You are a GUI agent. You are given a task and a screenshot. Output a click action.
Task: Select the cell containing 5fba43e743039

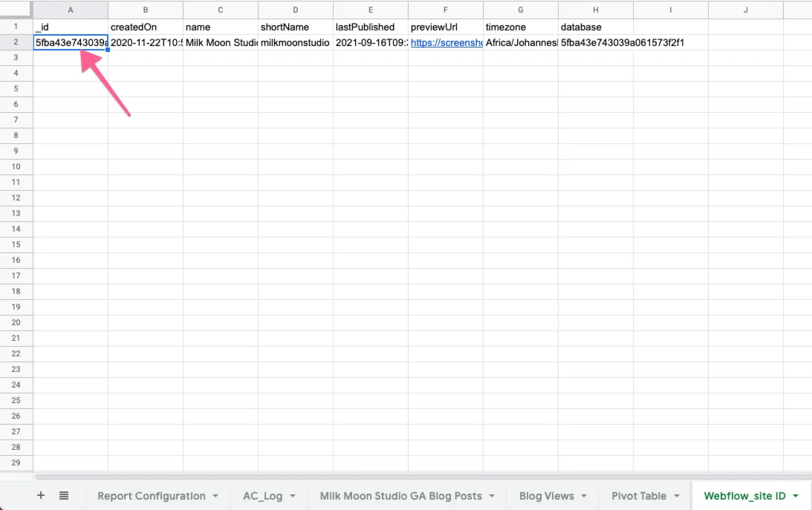tap(70, 42)
